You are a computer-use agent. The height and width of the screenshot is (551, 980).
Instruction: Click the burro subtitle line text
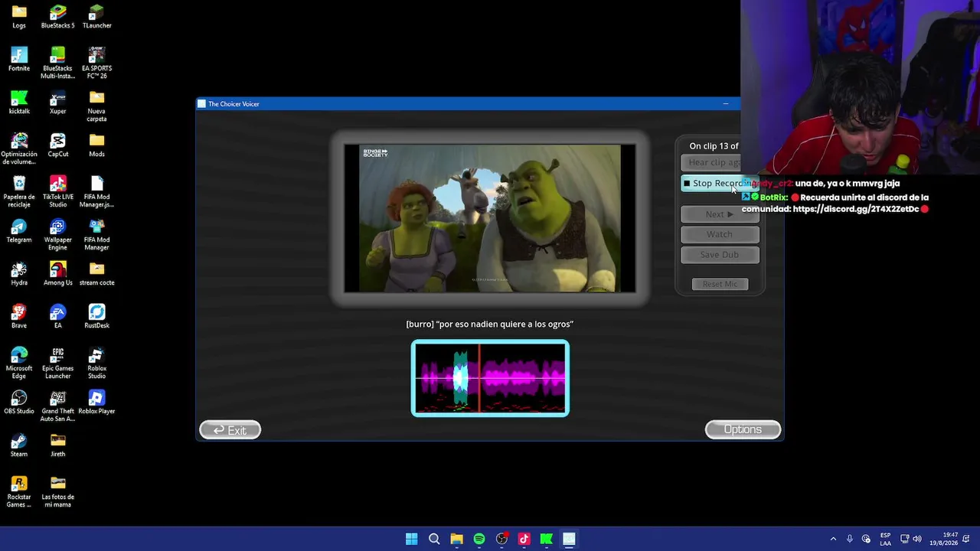tap(489, 324)
